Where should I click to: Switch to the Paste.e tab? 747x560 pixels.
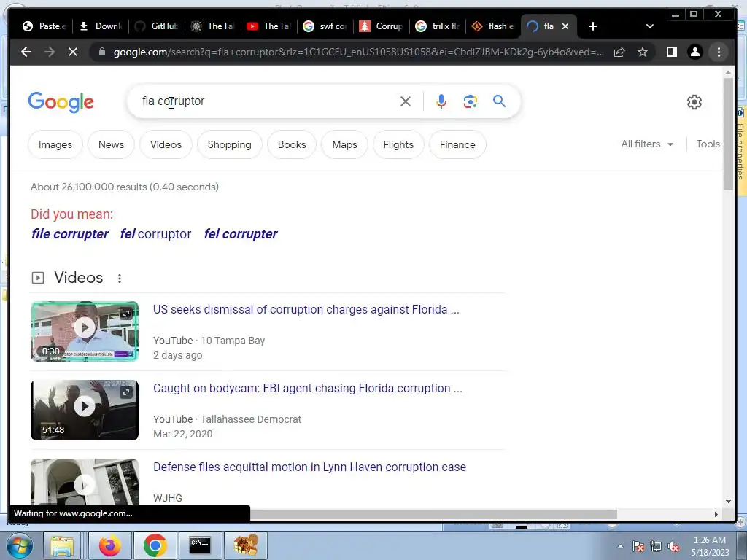coord(44,26)
